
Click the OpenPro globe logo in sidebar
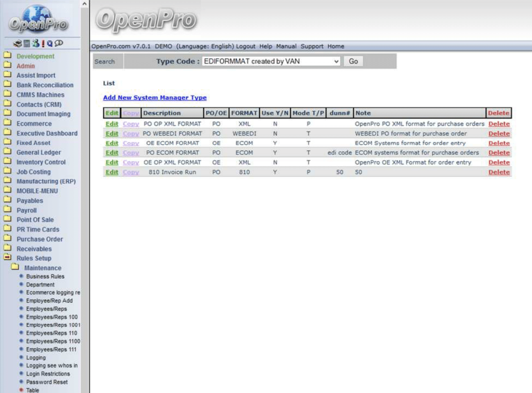click(38, 19)
